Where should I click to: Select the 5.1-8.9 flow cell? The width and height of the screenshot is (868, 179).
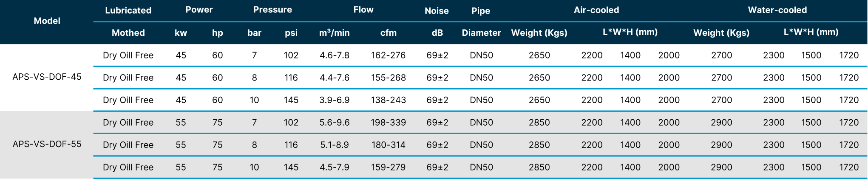pyautogui.click(x=335, y=145)
